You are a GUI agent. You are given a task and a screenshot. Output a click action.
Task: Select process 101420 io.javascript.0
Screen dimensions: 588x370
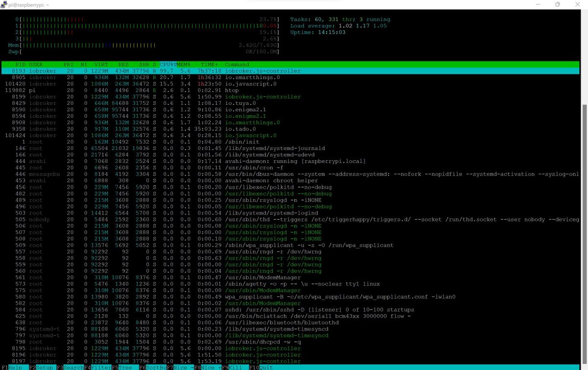coord(290,84)
